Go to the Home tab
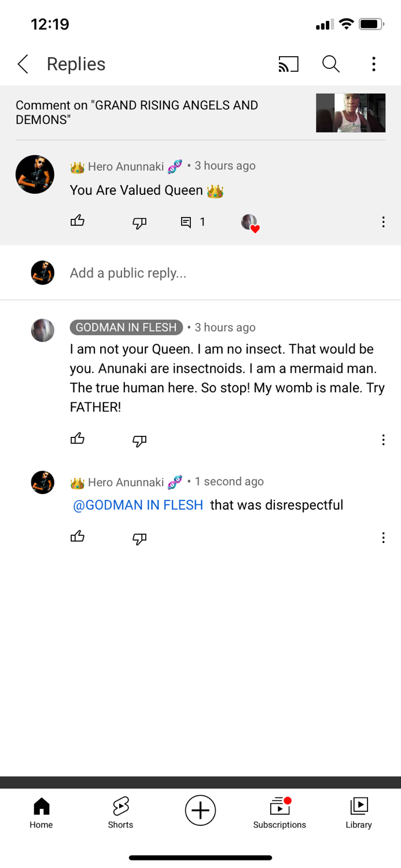The height and width of the screenshot is (868, 401). pyautogui.click(x=41, y=812)
